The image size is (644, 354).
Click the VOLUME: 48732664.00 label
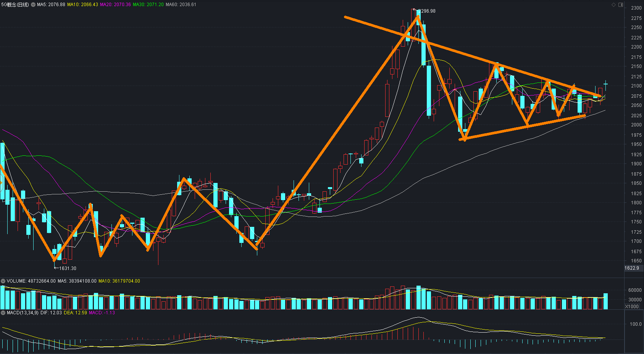click(31, 281)
